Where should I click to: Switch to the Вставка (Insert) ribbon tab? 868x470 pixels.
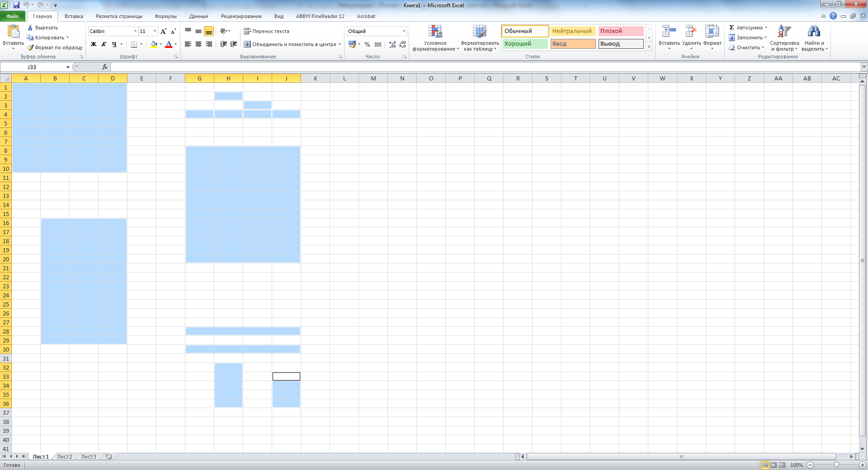[x=74, y=16]
